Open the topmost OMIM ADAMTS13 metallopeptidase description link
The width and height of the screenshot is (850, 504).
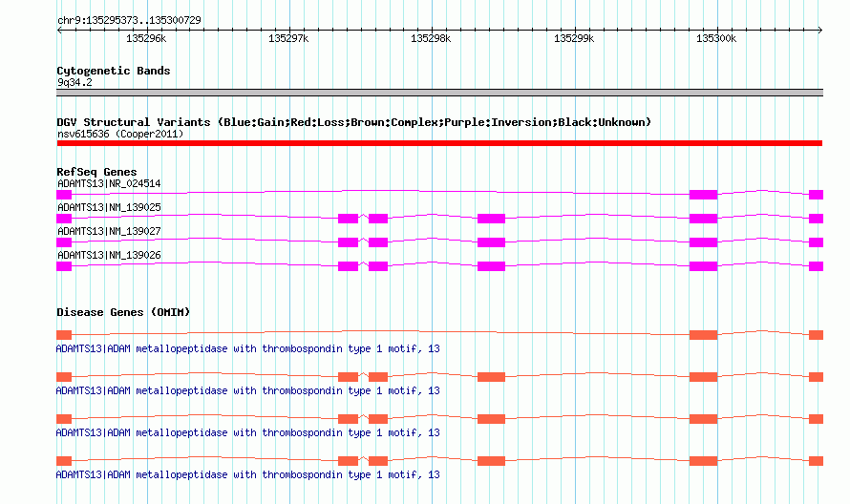click(247, 349)
